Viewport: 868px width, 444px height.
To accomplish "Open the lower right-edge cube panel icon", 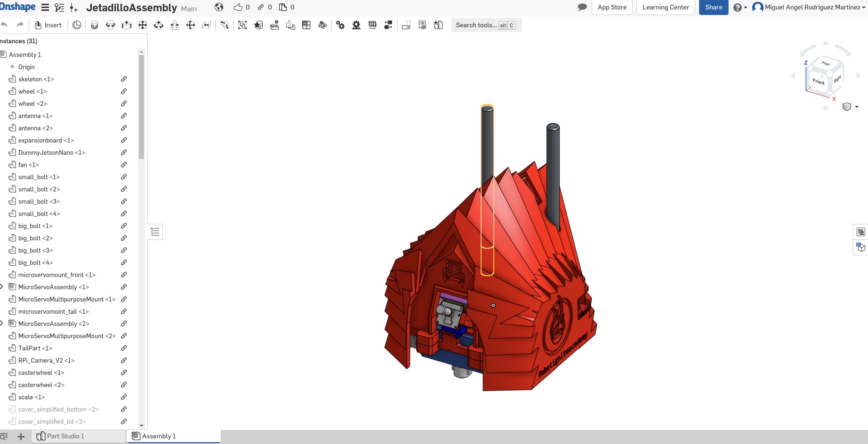I will click(x=861, y=247).
